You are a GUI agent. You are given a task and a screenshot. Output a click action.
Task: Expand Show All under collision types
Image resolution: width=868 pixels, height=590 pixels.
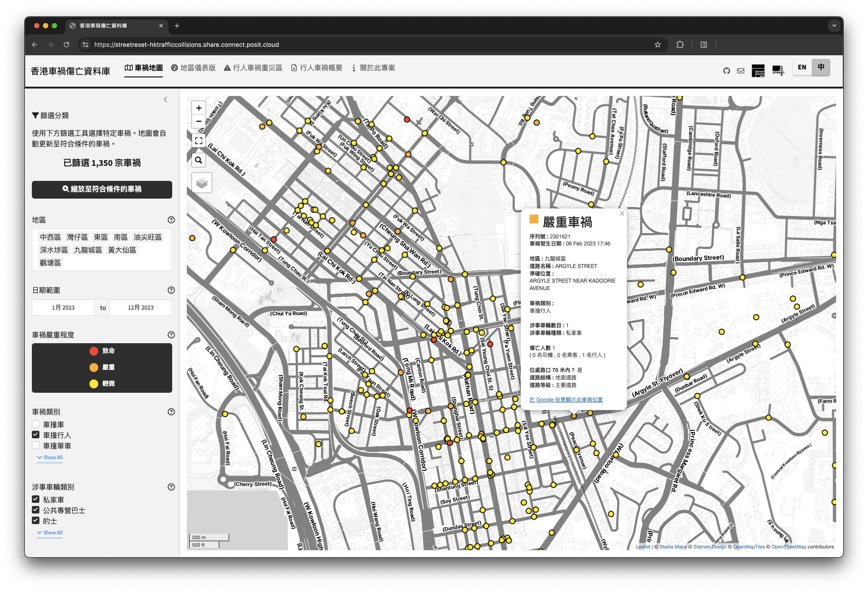click(x=50, y=457)
